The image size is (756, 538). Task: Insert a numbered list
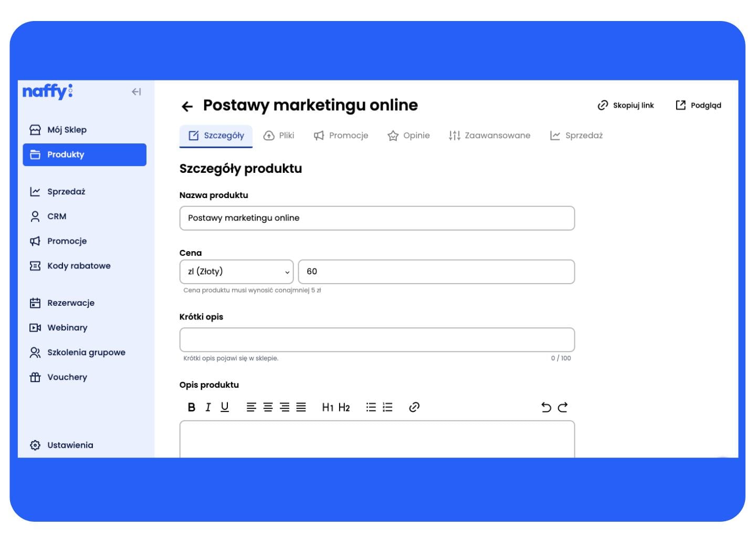387,407
